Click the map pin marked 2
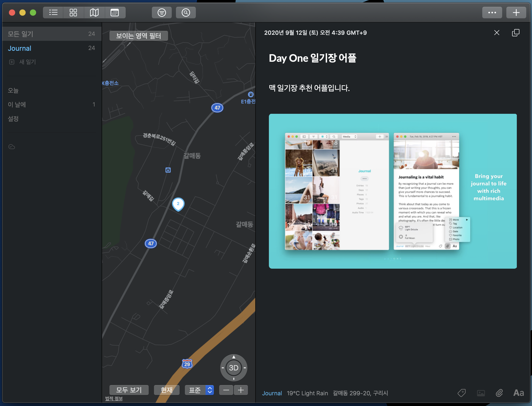532x406 pixels. point(178,204)
